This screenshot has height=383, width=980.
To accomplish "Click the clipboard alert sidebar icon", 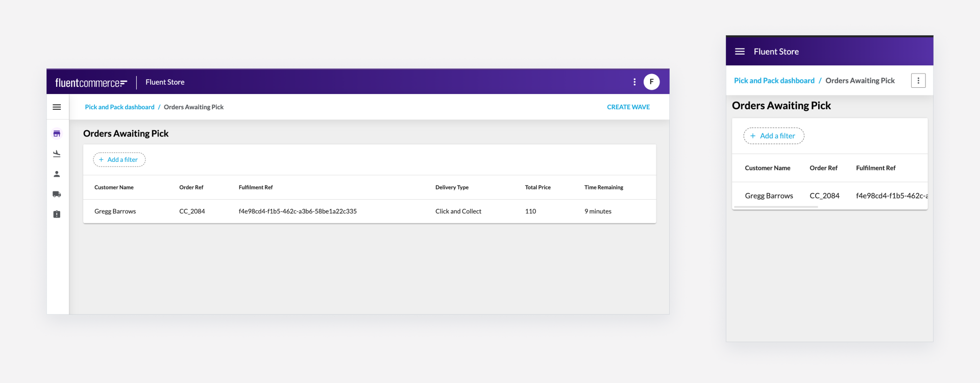I will point(57,214).
